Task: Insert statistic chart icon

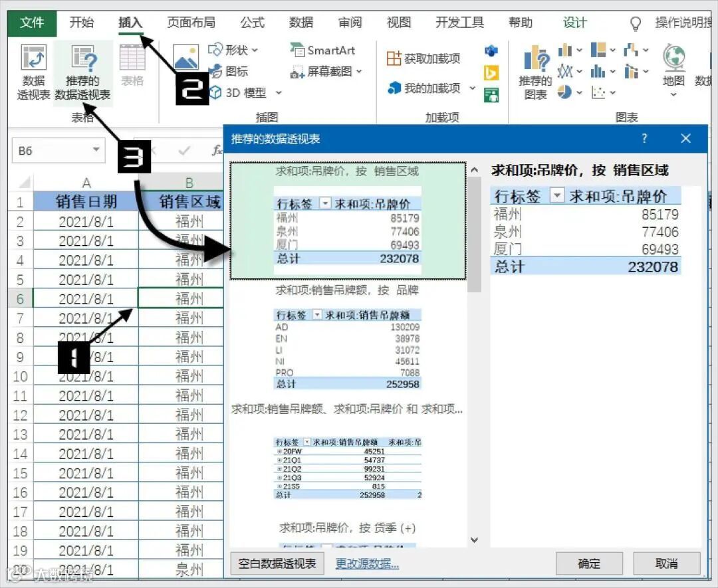Action: (598, 71)
